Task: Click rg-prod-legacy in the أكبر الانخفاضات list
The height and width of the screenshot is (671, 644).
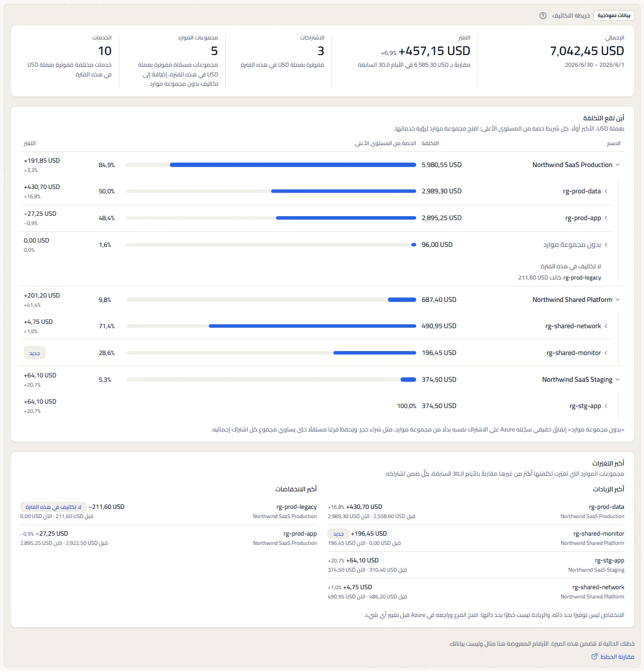Action: (x=296, y=507)
